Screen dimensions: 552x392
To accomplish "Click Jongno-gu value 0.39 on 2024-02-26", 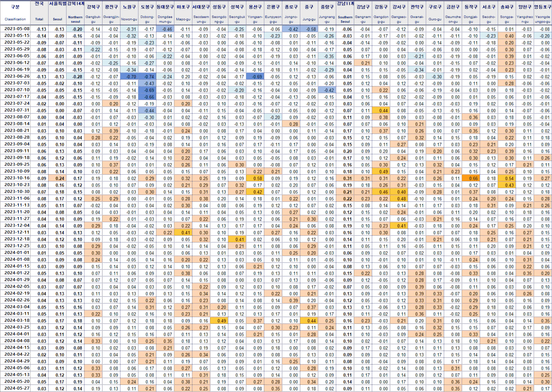I will point(291,300).
